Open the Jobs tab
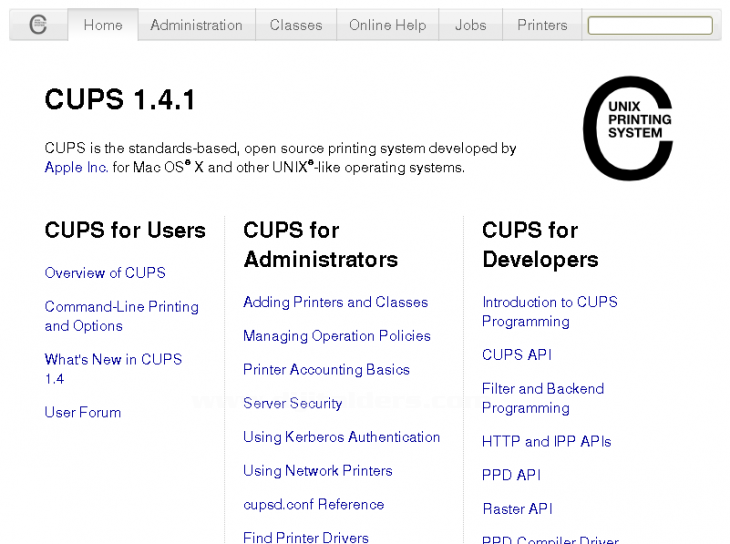 pyautogui.click(x=471, y=25)
